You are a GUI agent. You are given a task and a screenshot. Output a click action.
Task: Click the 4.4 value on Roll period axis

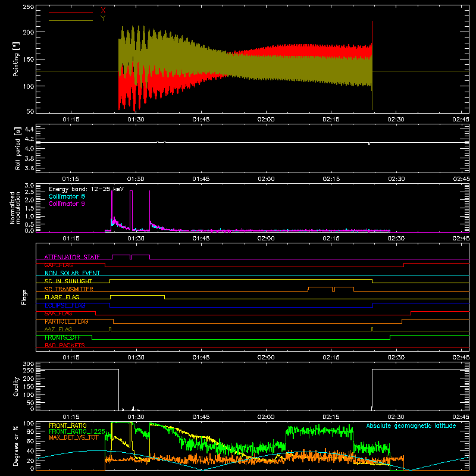coord(29,129)
